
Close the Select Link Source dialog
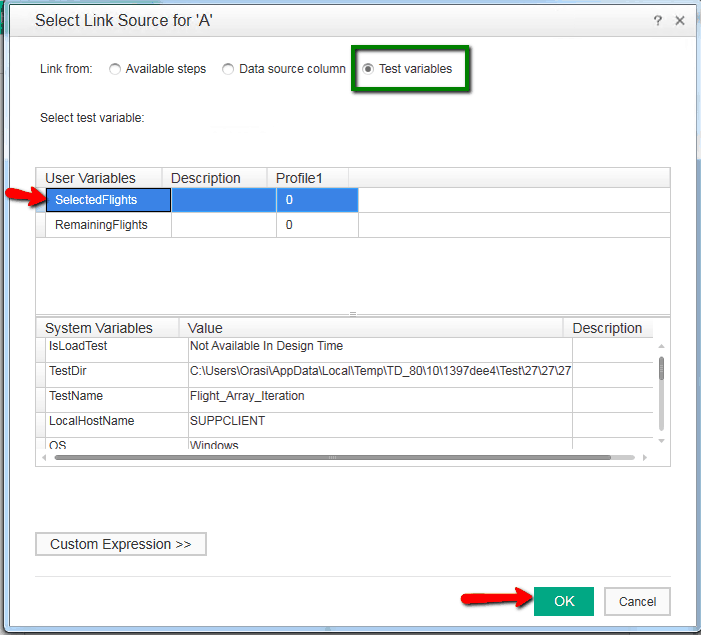tap(680, 20)
